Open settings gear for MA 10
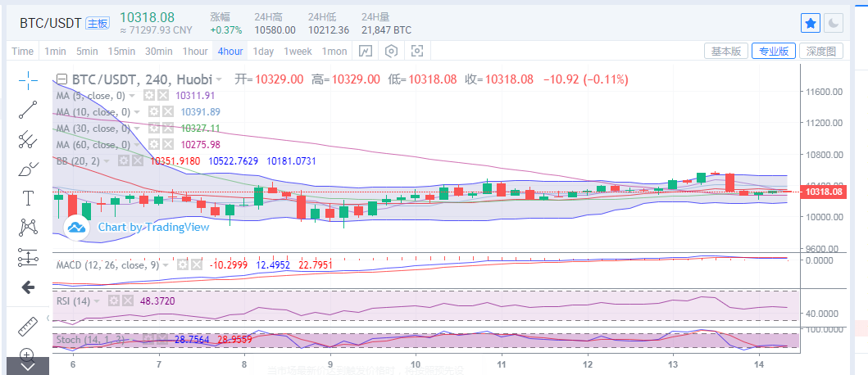 coord(154,111)
